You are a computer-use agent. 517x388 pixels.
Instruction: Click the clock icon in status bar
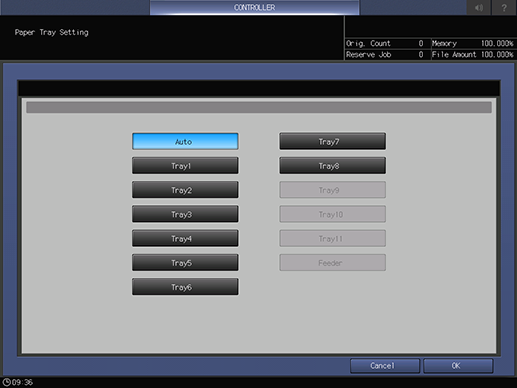click(x=6, y=382)
